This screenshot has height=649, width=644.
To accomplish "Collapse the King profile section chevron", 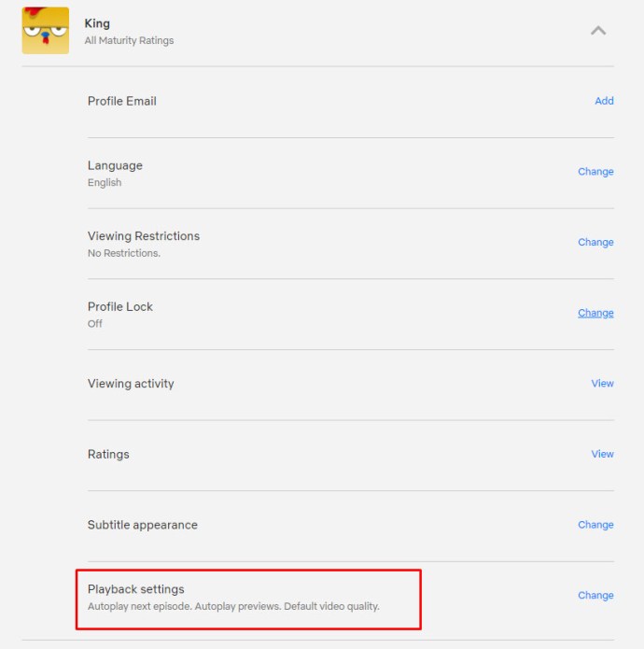I will coord(598,31).
